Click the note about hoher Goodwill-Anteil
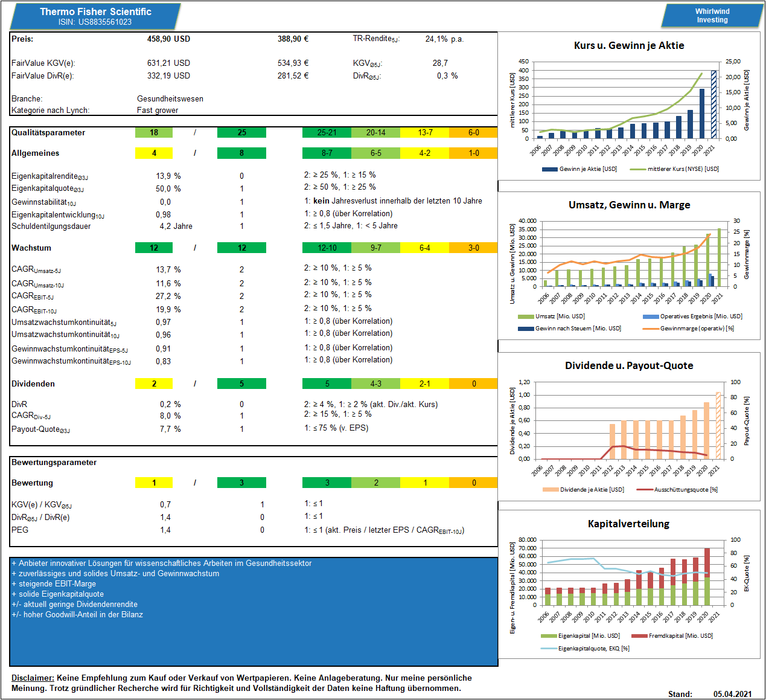The height and width of the screenshot is (700, 766). coord(77,615)
